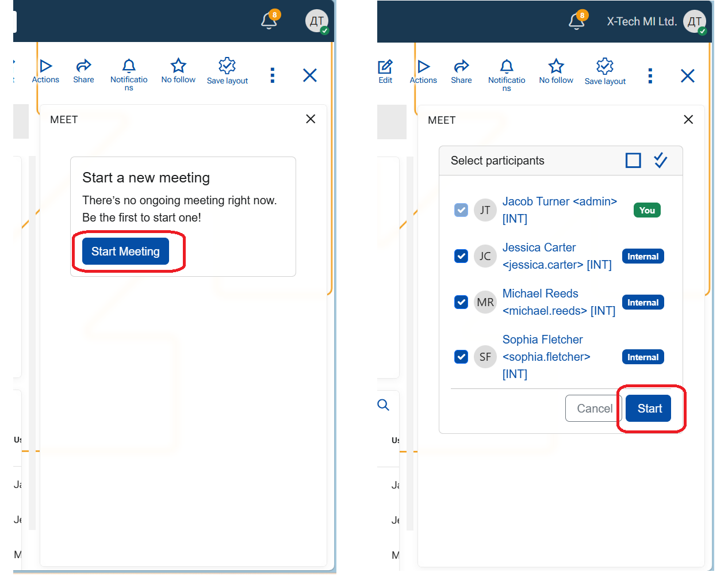Uncheck Jessica Carter's participant checkbox
The width and height of the screenshot is (728, 576).
461,256
